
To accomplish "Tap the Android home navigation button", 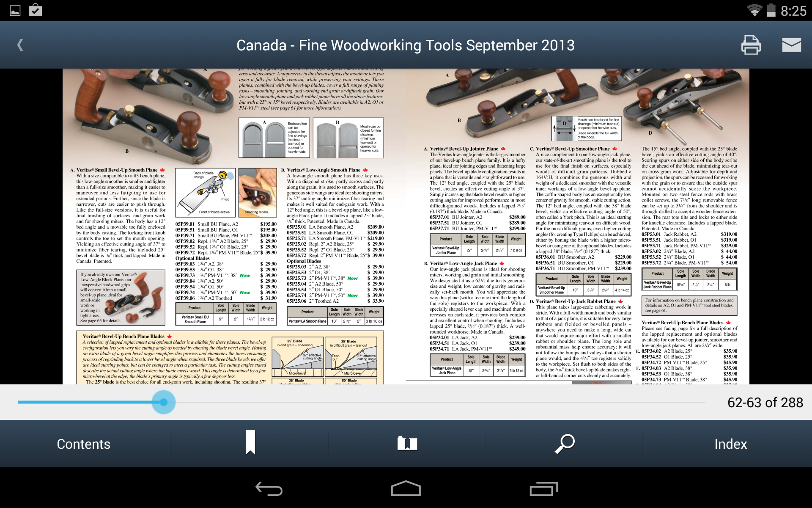I will (x=406, y=489).
